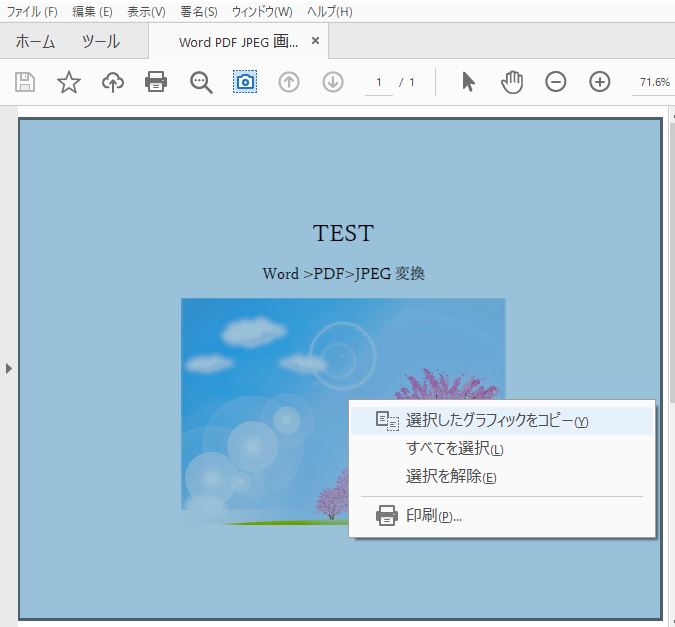Screen dimensions: 675x627
Task: Select the hand pan tool
Action: tap(512, 82)
